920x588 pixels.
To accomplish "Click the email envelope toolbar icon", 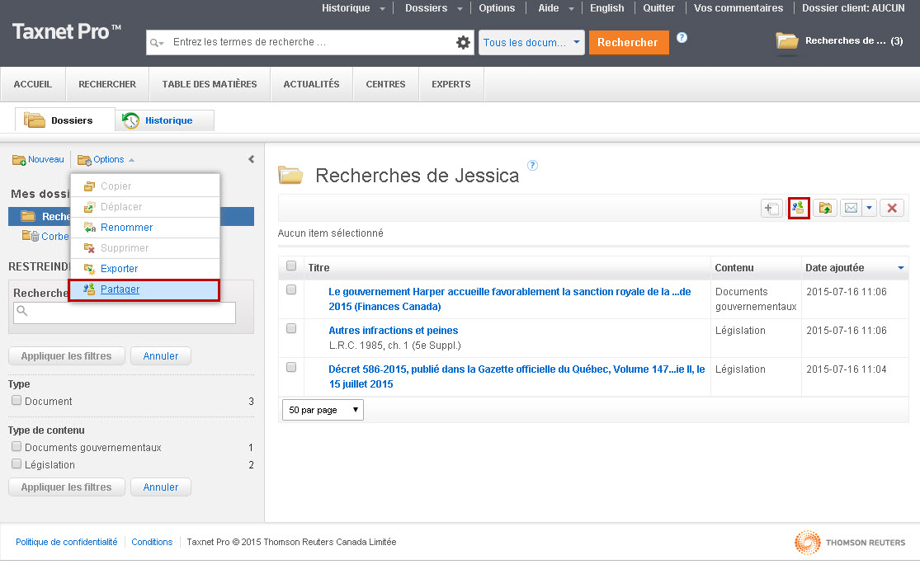I will [x=851, y=208].
